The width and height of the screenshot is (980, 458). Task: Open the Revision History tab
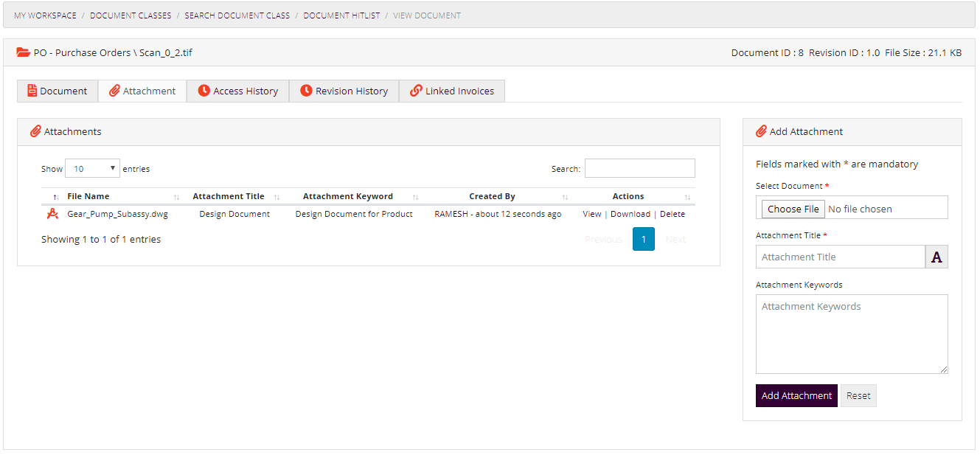coord(344,91)
